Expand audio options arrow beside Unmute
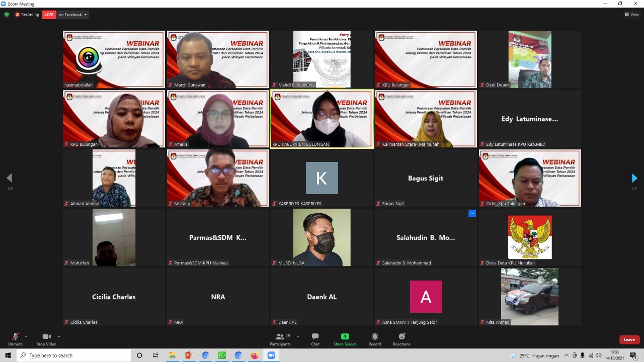The height and width of the screenshot is (362, 644). (26, 336)
